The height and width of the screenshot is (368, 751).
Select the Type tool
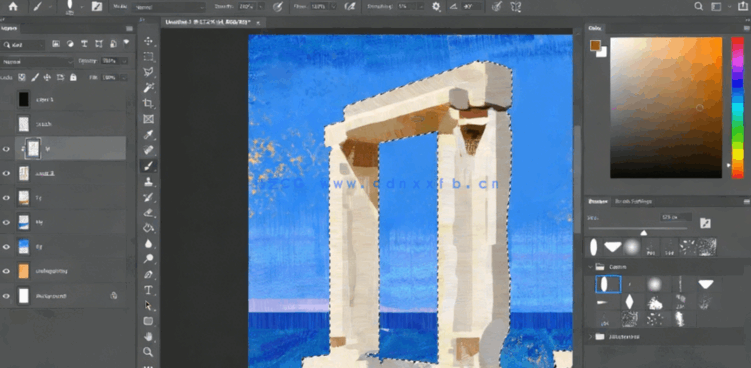pyautogui.click(x=148, y=290)
